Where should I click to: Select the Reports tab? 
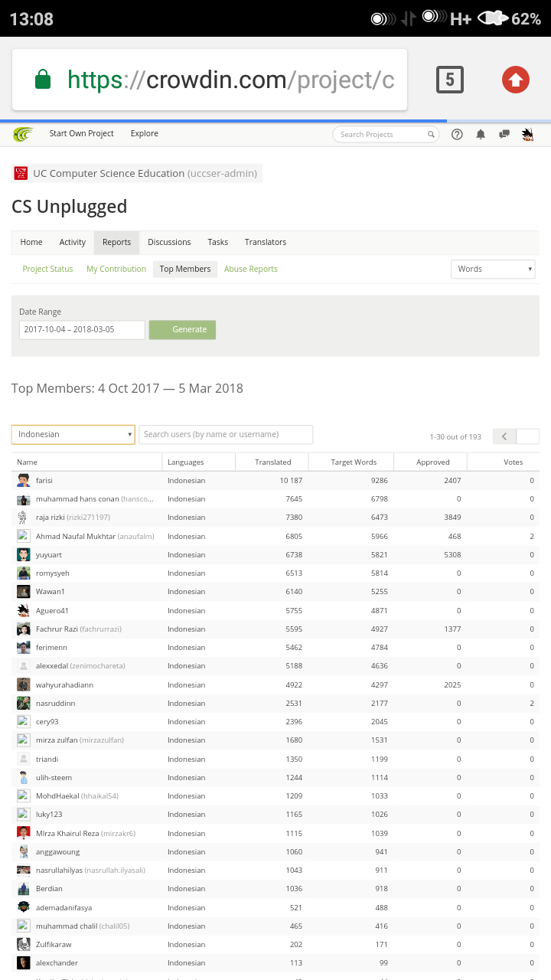[x=116, y=242]
